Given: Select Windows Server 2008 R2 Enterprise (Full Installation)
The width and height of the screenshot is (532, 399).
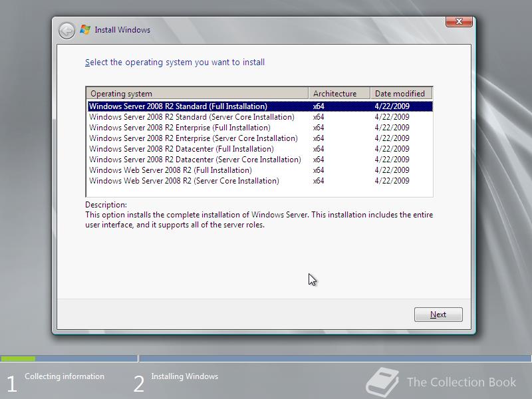Looking at the screenshot, I should [x=260, y=128].
